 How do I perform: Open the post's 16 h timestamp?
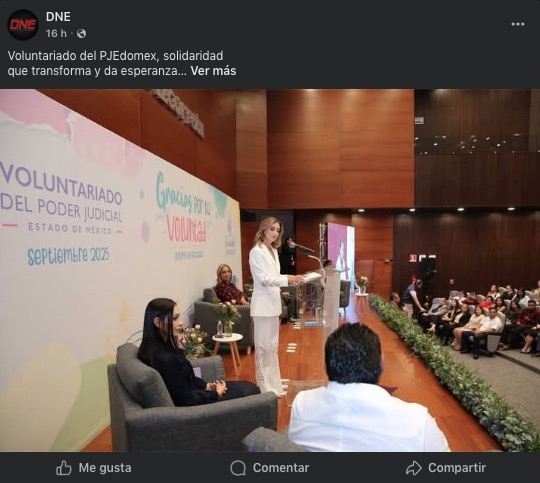coord(56,33)
